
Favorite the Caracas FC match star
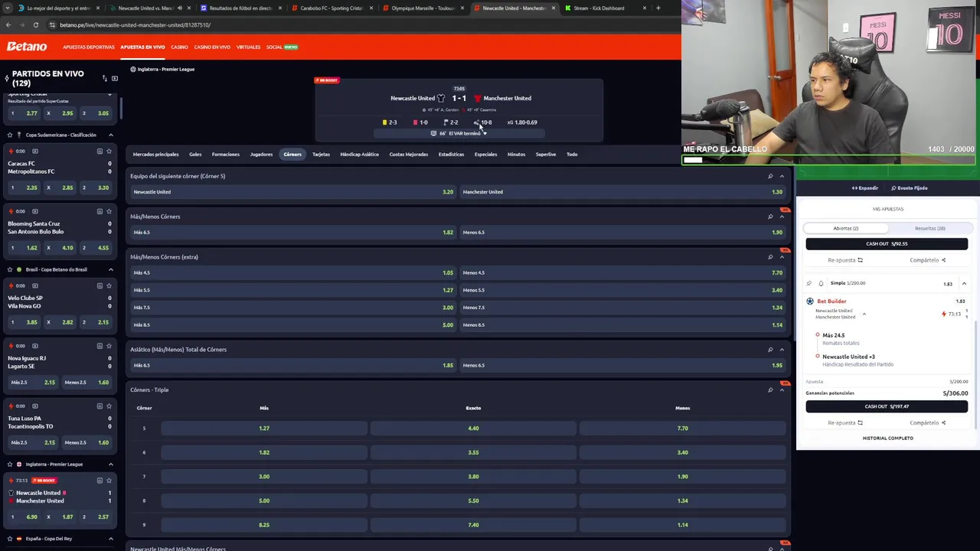pyautogui.click(x=109, y=152)
